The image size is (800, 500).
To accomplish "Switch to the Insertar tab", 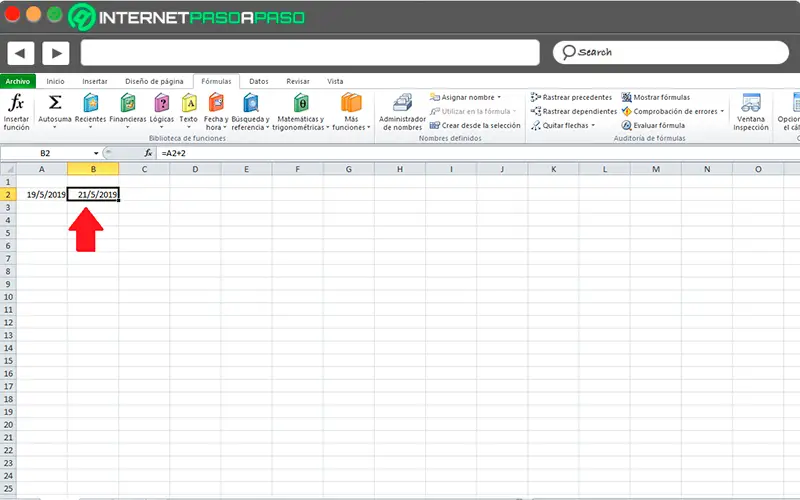I will point(95,81).
